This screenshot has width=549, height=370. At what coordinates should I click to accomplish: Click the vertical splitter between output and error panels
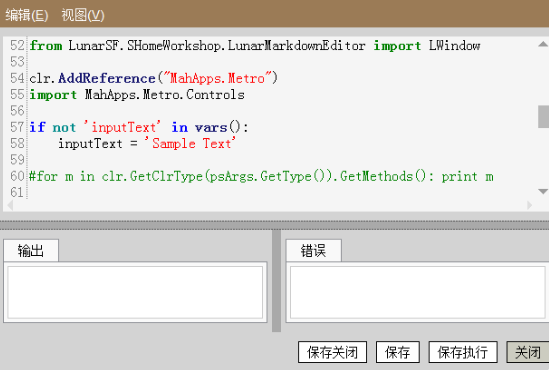[276, 281]
